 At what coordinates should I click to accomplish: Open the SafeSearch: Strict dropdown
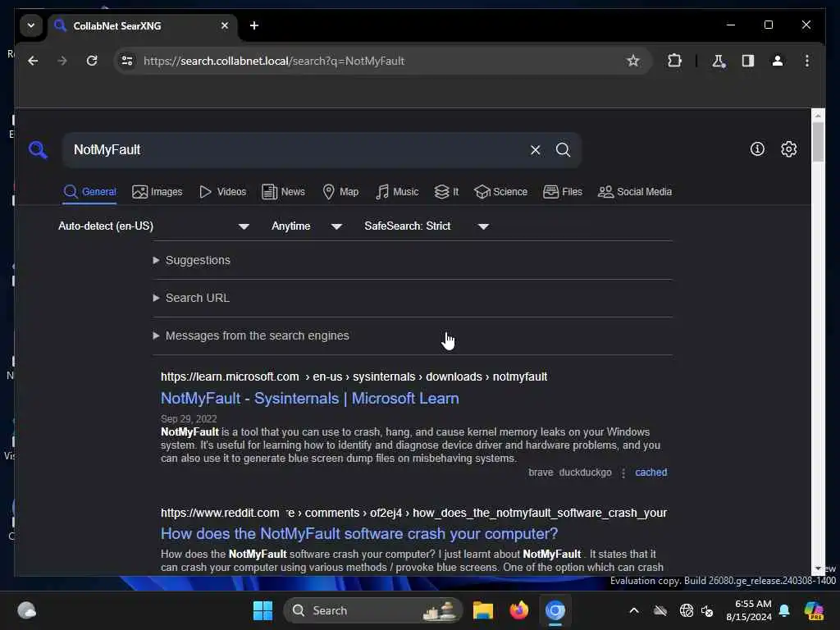(x=427, y=226)
